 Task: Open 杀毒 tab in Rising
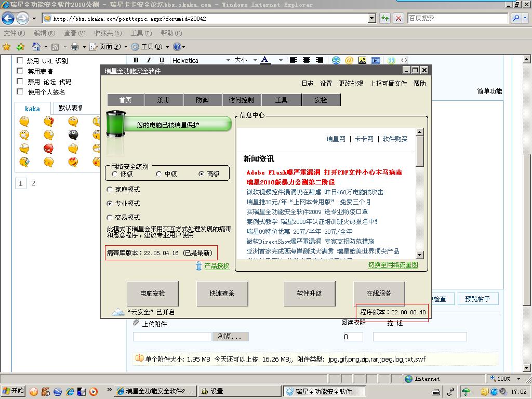pos(164,100)
